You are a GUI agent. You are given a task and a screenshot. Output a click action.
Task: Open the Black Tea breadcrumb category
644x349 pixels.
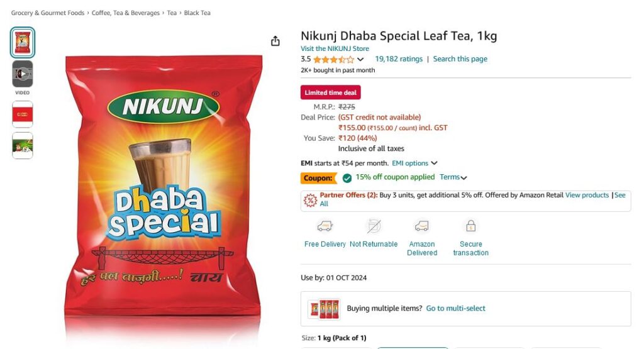[x=197, y=13]
